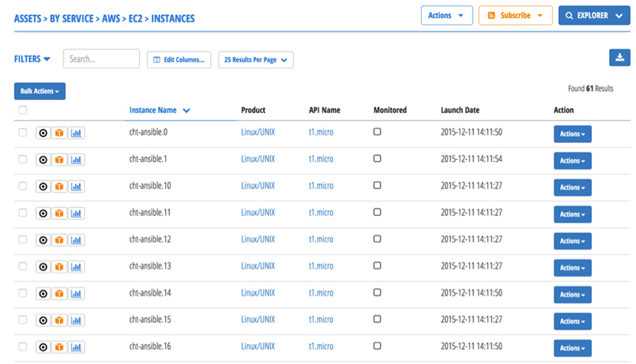636x364 pixels.
Task: Click the orange cube icon for cht-ansible.1
Action: (x=59, y=160)
